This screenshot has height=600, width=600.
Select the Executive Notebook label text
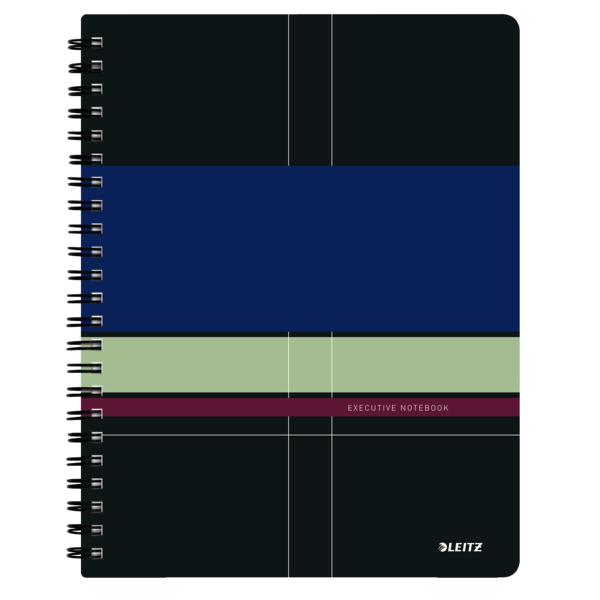(397, 408)
